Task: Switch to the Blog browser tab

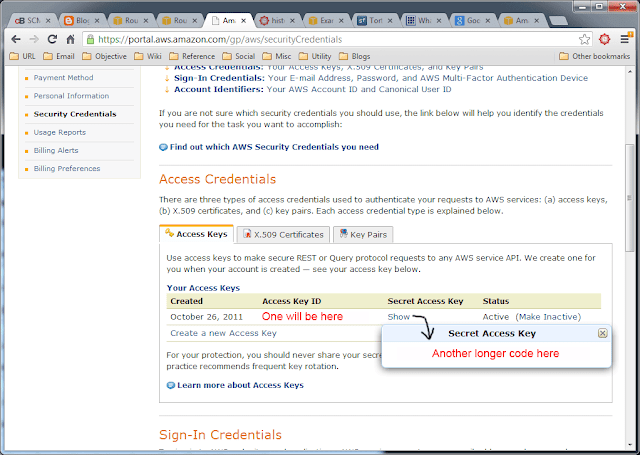Action: 80,20
